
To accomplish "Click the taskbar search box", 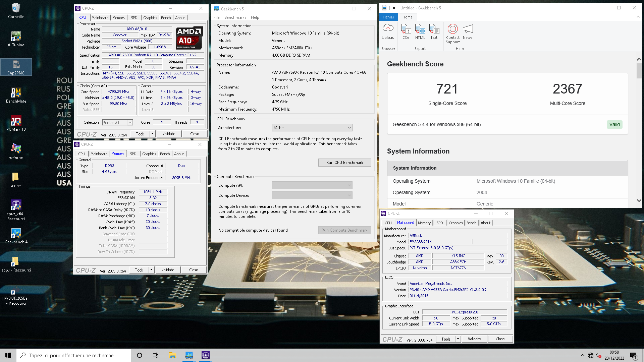I will coord(74,355).
